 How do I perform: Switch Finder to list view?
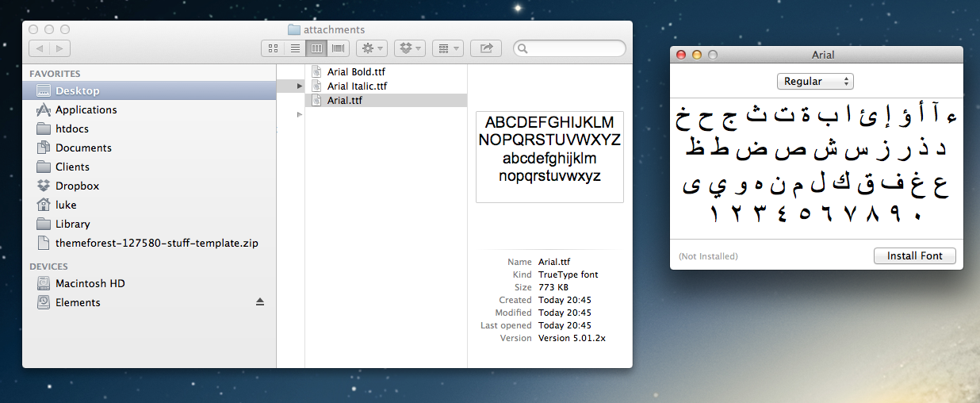[x=294, y=48]
